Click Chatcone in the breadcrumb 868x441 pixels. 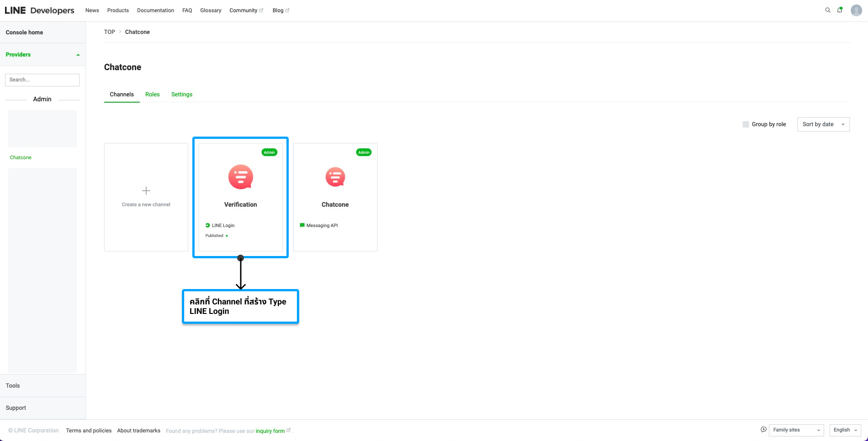click(x=138, y=32)
